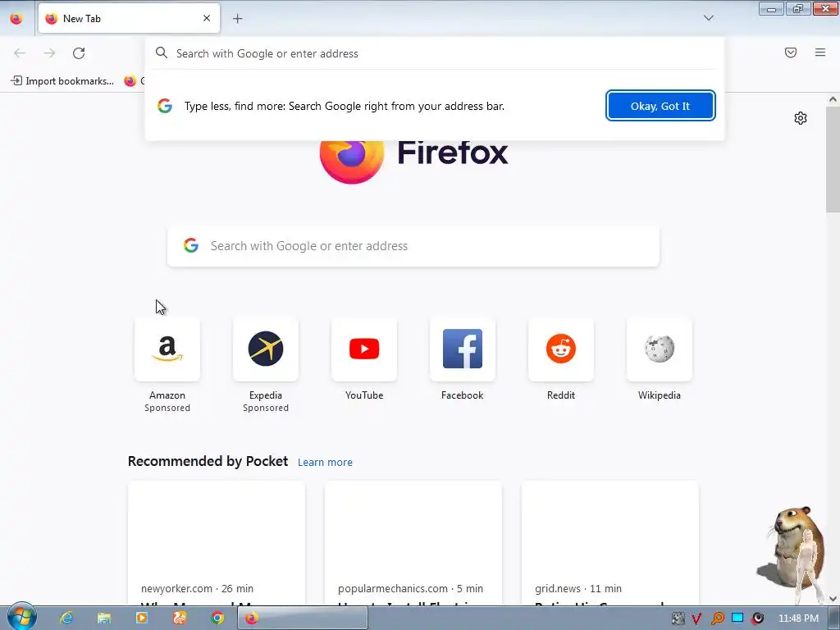
Task: Click the address bar search field
Action: click(x=435, y=53)
